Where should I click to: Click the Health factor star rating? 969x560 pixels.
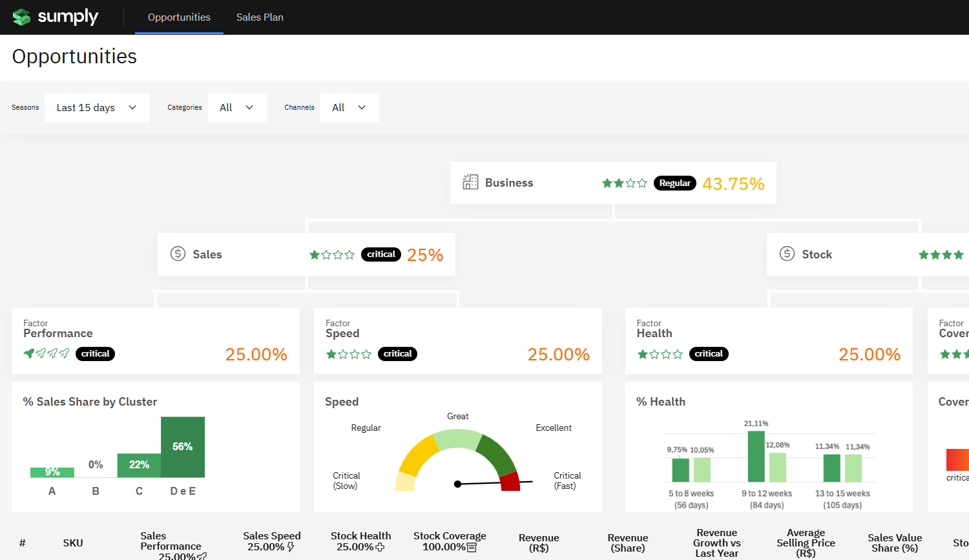[x=660, y=354]
